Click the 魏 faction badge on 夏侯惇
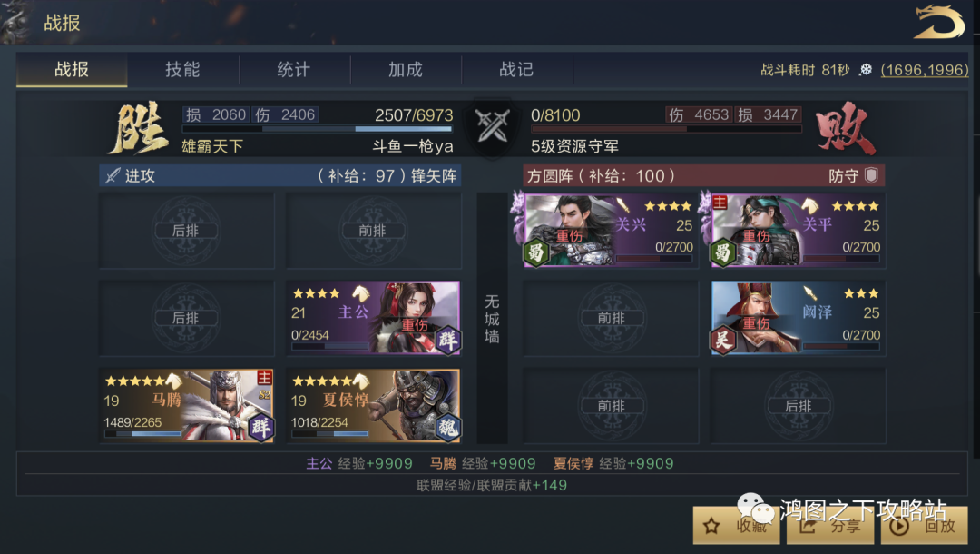Viewport: 980px width, 554px height. (x=447, y=428)
